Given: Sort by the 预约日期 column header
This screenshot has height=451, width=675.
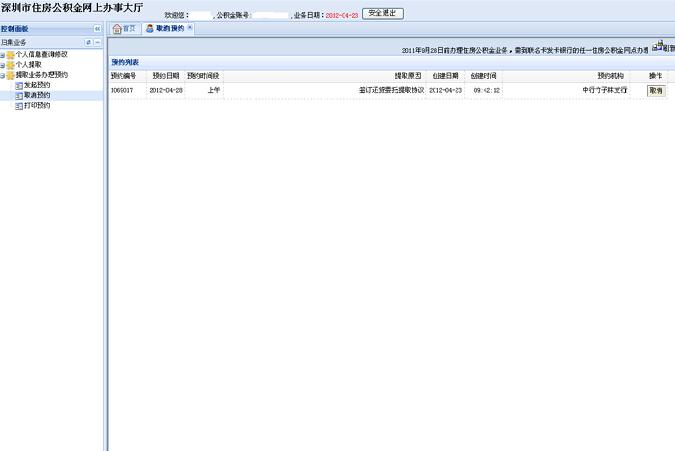Looking at the screenshot, I should pyautogui.click(x=165, y=76).
